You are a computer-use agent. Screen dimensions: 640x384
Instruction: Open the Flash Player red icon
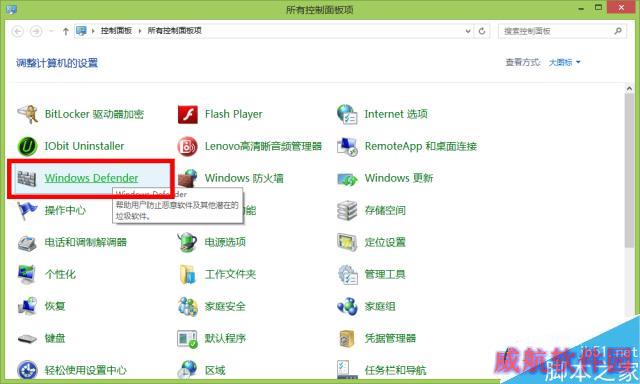pyautogui.click(x=187, y=115)
